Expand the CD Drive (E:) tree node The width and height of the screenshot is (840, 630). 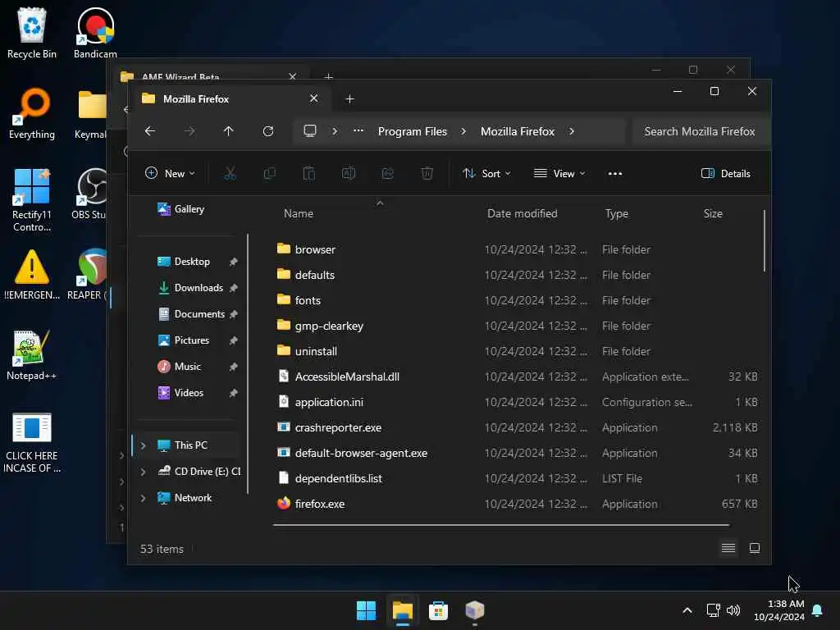[x=143, y=472]
